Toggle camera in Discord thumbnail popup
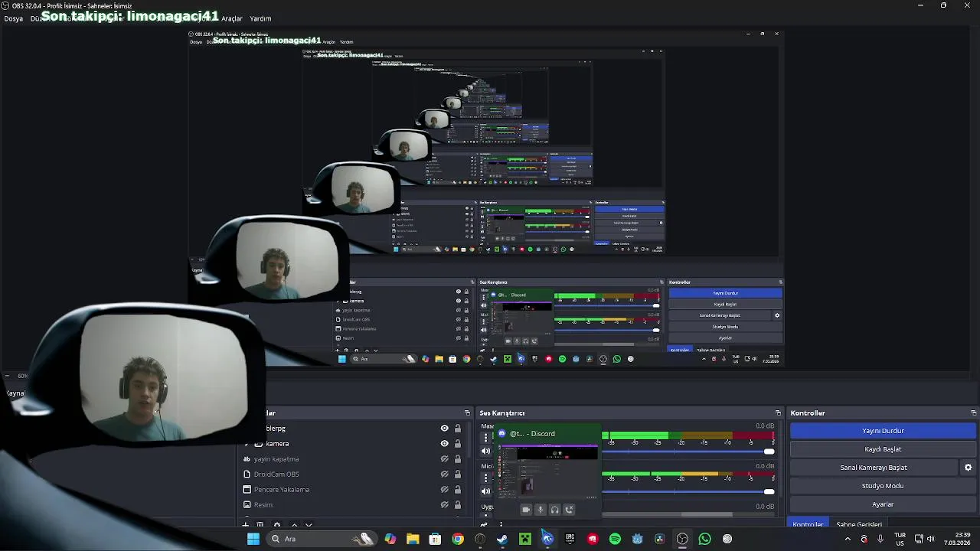 pyautogui.click(x=525, y=510)
